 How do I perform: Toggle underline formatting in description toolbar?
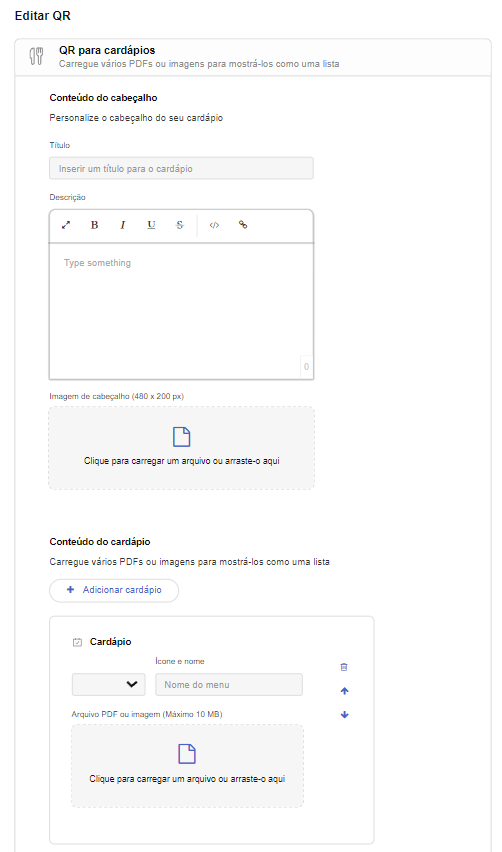coord(151,225)
